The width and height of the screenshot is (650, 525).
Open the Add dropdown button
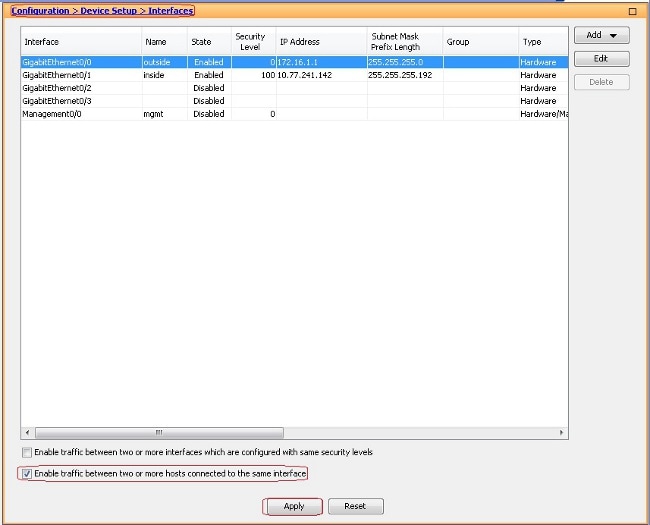[601, 35]
